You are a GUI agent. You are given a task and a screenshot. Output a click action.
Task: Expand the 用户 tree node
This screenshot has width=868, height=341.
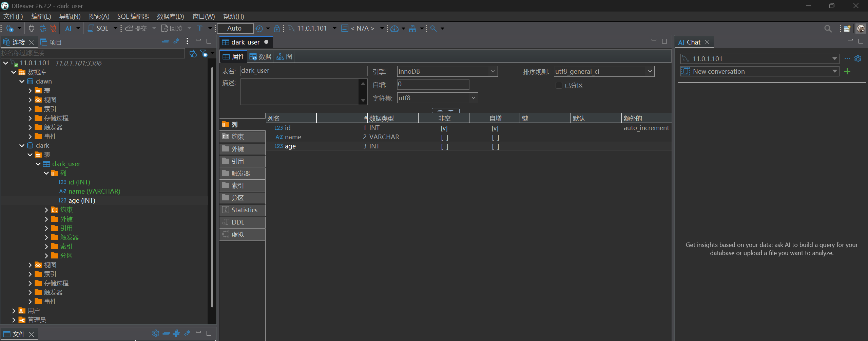[14, 311]
